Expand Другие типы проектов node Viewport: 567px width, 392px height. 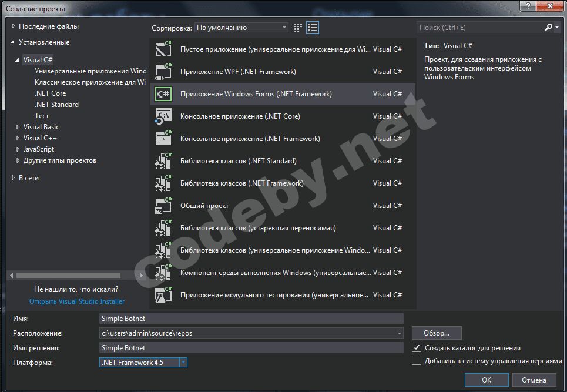coord(18,160)
